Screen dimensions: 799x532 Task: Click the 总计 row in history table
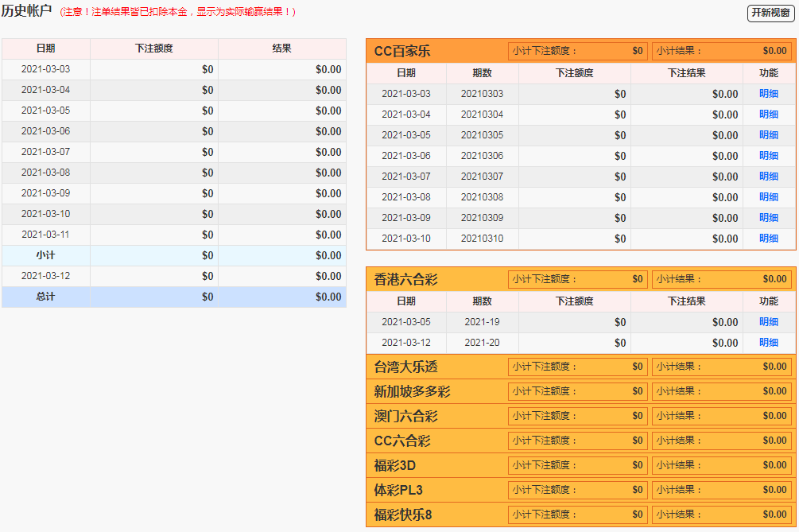pyautogui.click(x=45, y=297)
